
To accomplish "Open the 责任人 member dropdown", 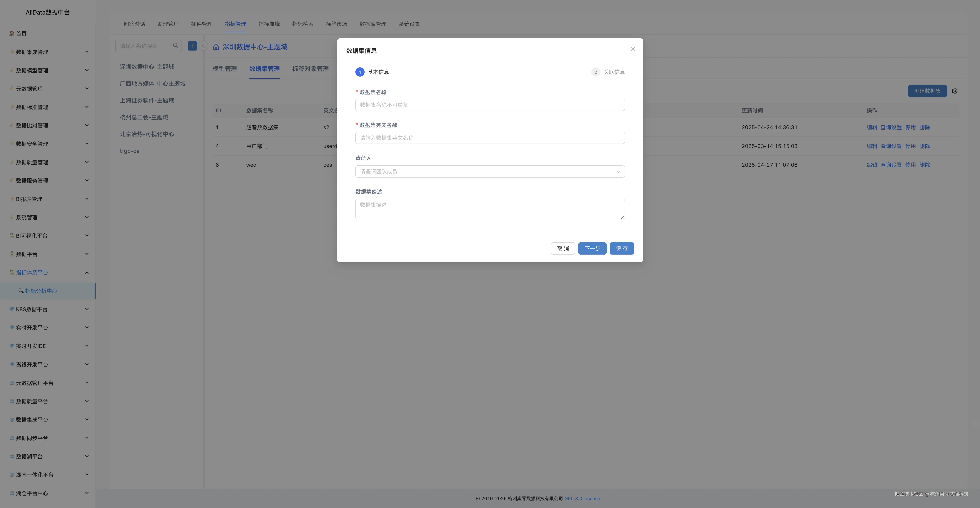I will pos(490,172).
